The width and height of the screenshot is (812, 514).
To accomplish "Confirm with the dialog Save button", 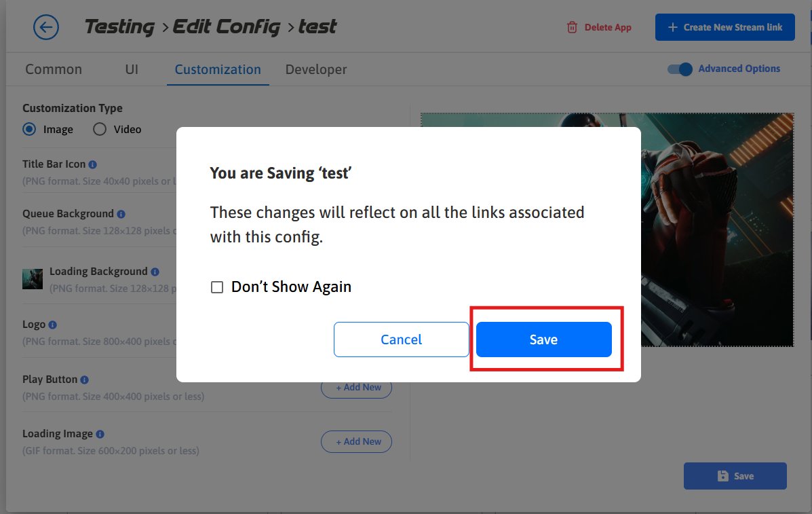I will tap(543, 339).
